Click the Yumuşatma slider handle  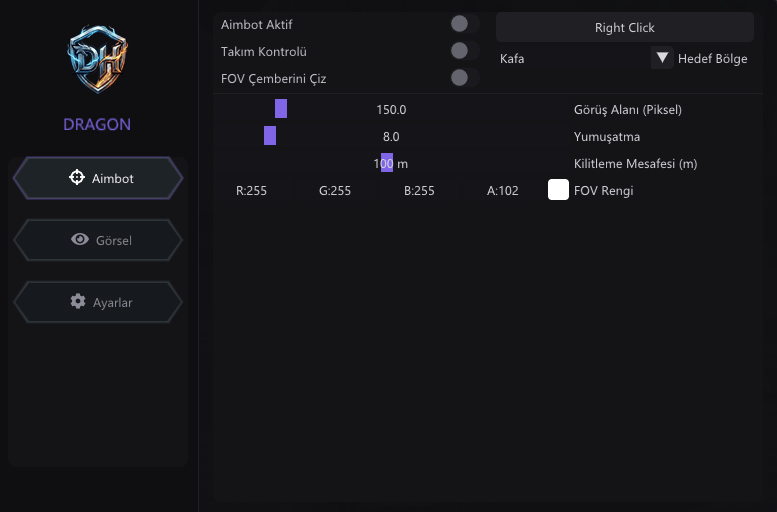(270, 135)
